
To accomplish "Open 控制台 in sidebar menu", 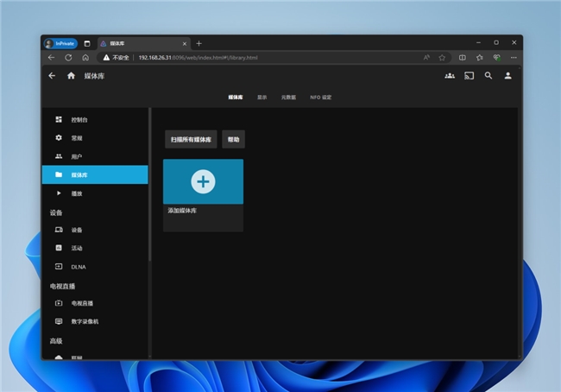I will [x=95, y=119].
